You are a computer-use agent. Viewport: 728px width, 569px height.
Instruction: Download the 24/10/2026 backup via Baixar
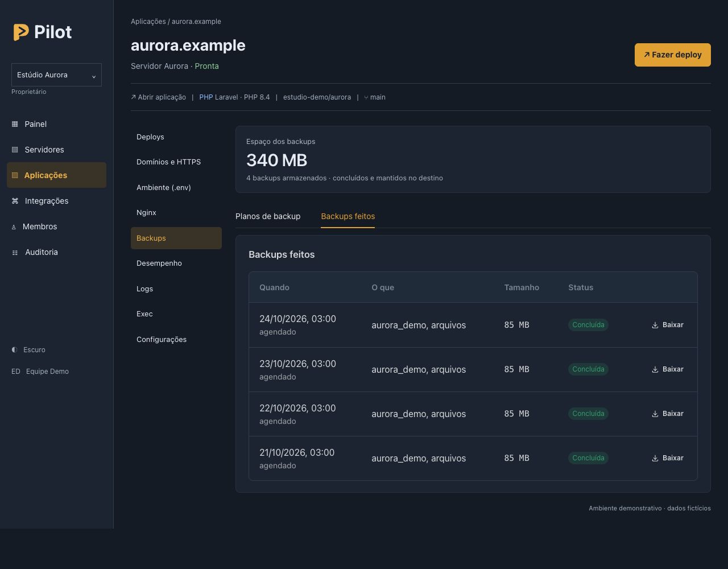[x=668, y=325]
